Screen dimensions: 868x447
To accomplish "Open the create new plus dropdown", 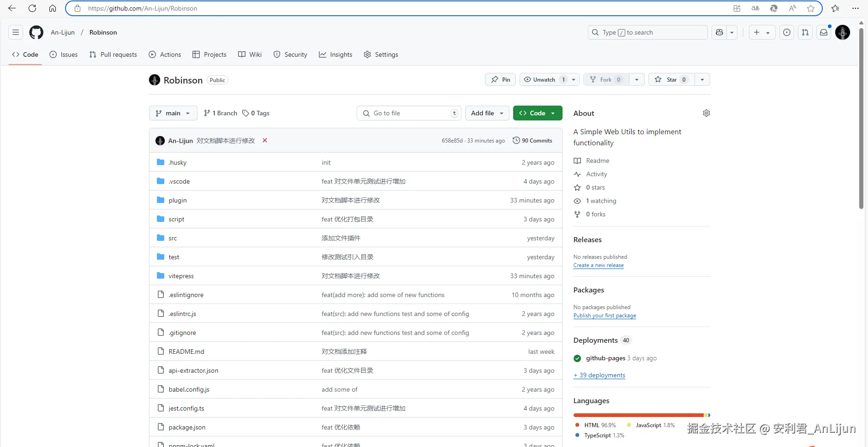I will coord(761,32).
